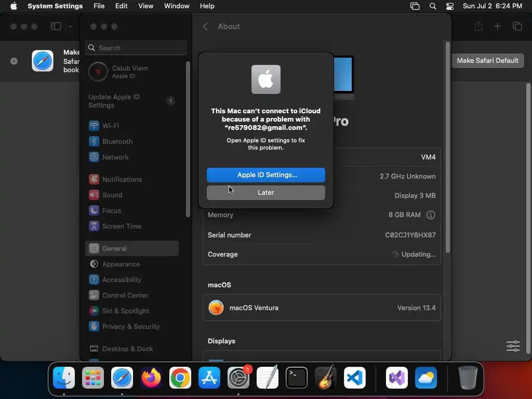Open Help menu

pos(207,6)
